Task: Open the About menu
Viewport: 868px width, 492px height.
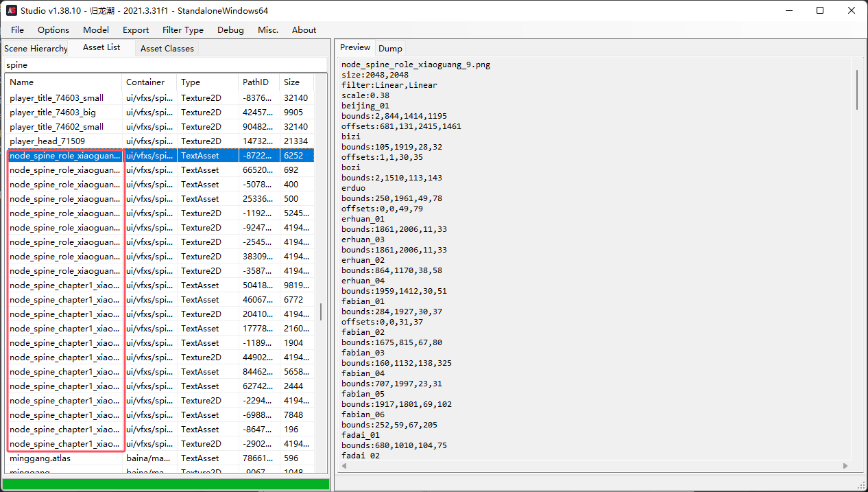Action: pyautogui.click(x=304, y=30)
